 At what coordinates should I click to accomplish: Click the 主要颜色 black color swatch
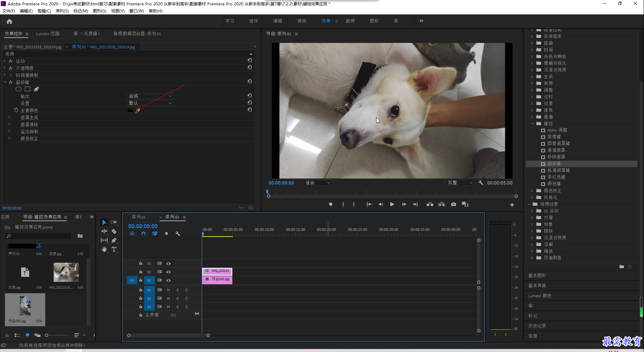click(x=130, y=110)
